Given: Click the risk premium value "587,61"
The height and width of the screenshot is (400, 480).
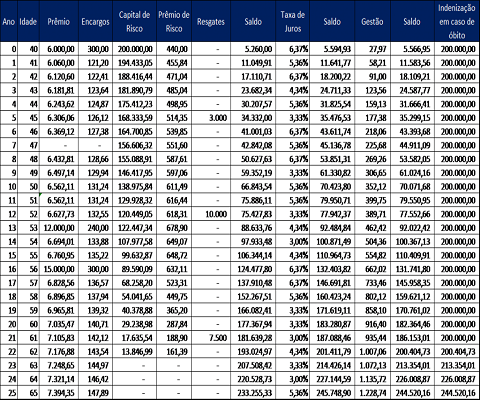Looking at the screenshot, I should [177, 159].
